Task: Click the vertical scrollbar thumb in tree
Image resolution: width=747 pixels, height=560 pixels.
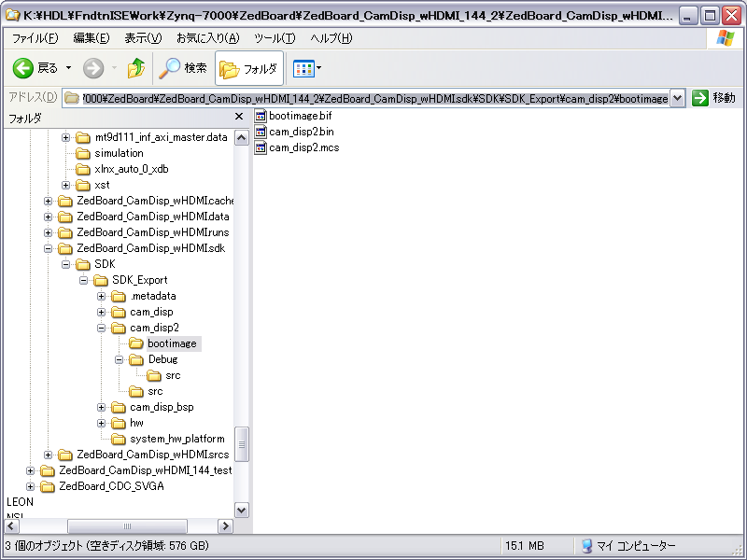Action: point(242,445)
